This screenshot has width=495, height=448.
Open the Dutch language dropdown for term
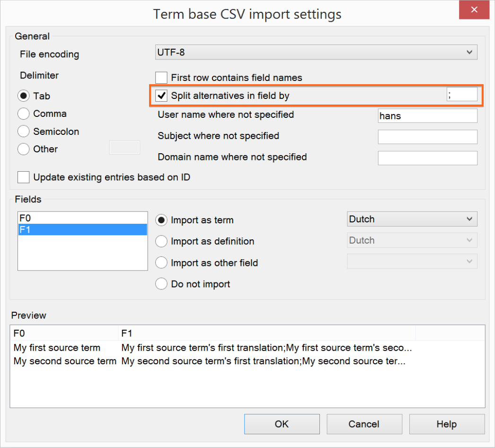412,219
